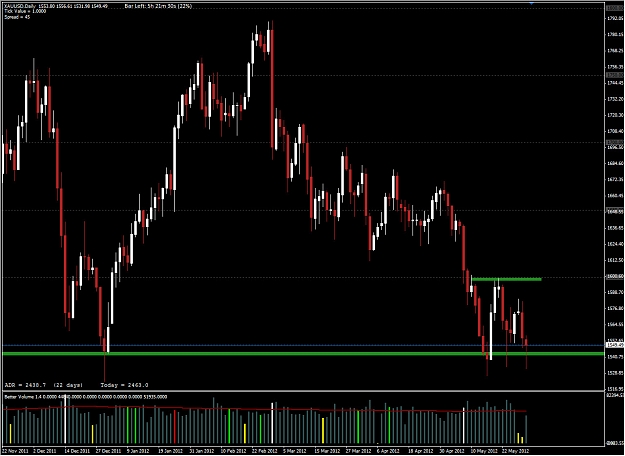Screen dimensions: 625x456
Task: Click the 27 Dec 2011 date label
Action: (x=109, y=451)
